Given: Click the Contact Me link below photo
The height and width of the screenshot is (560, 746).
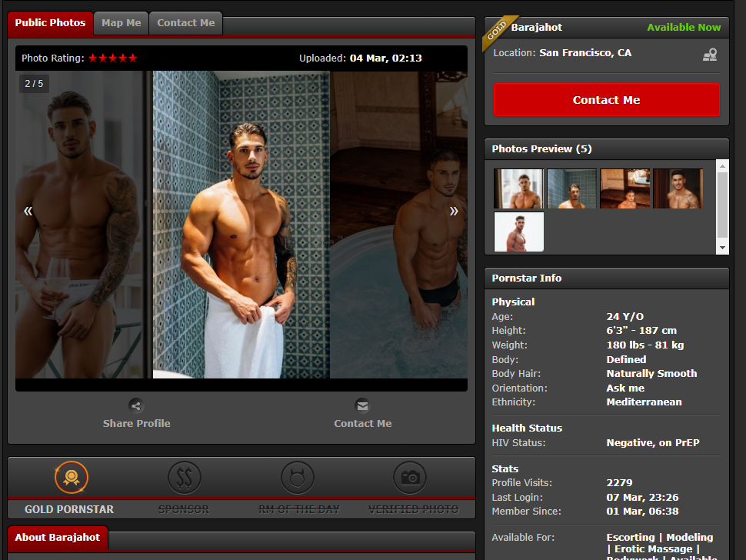Looking at the screenshot, I should click(x=363, y=423).
